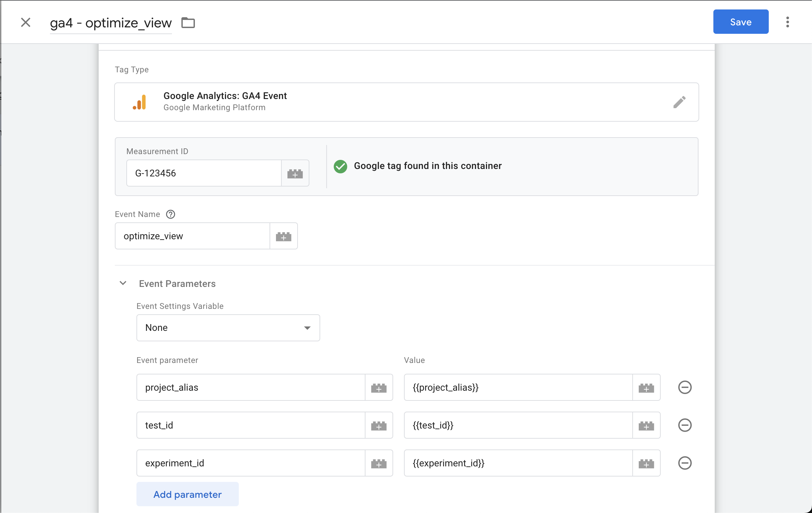Insert variable into the test_id value field
This screenshot has height=513, width=812.
pyautogui.click(x=646, y=425)
